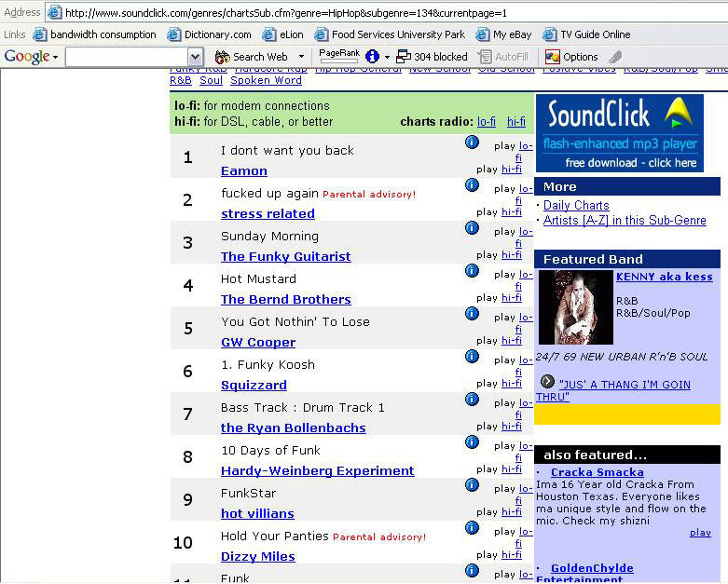Open the Google logo dropdown menu
This screenshot has width=728, height=584.
(55, 58)
